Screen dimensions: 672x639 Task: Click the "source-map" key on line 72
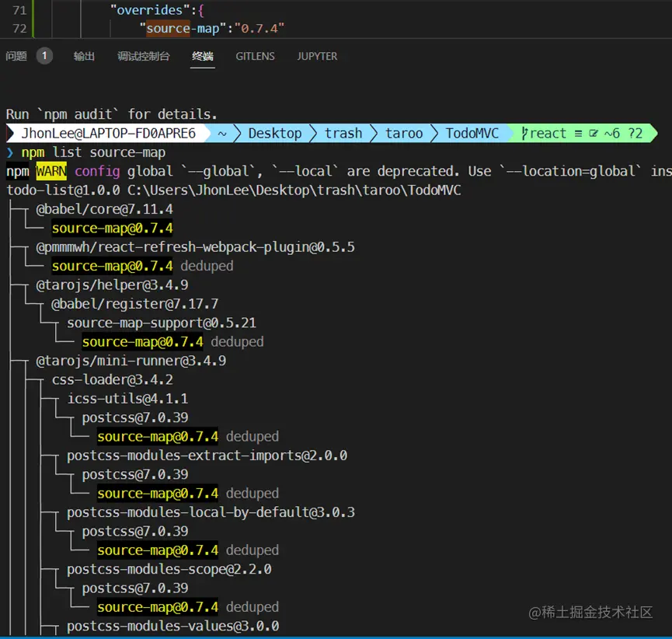pyautogui.click(x=183, y=28)
